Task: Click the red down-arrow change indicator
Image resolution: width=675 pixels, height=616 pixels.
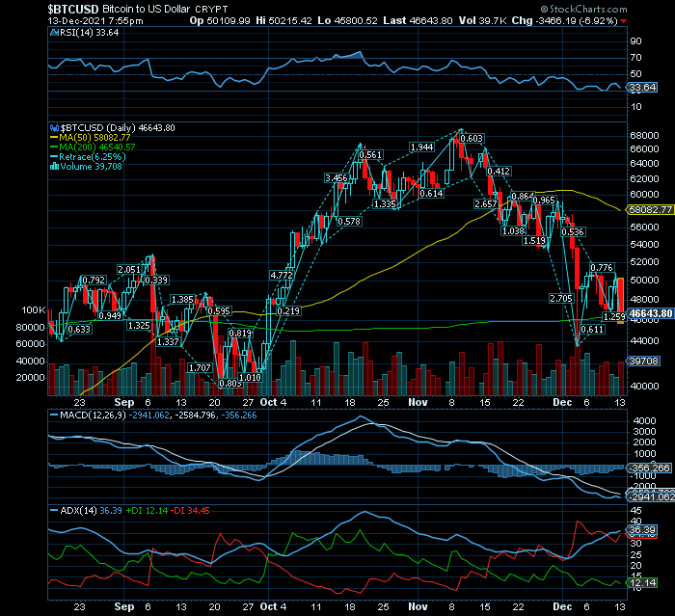Action: coord(624,21)
